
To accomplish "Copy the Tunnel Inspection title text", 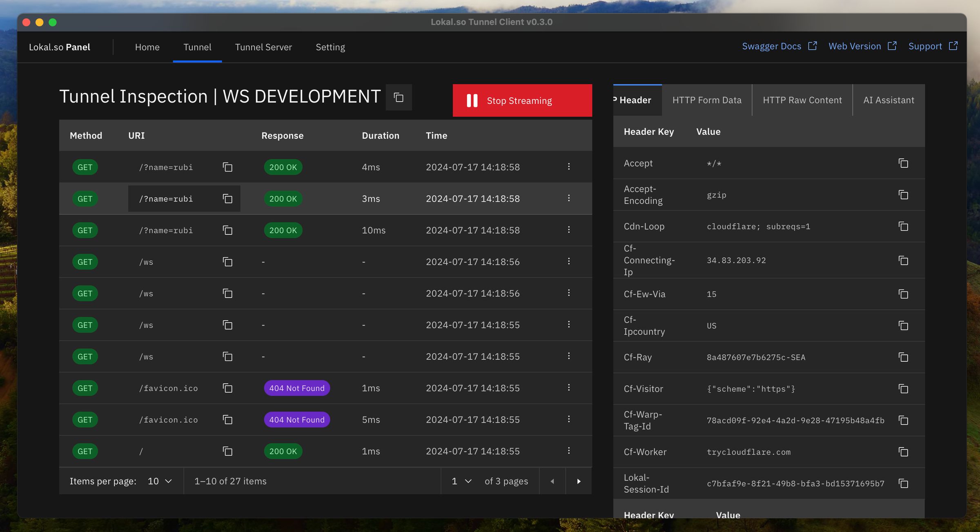I will tap(398, 97).
